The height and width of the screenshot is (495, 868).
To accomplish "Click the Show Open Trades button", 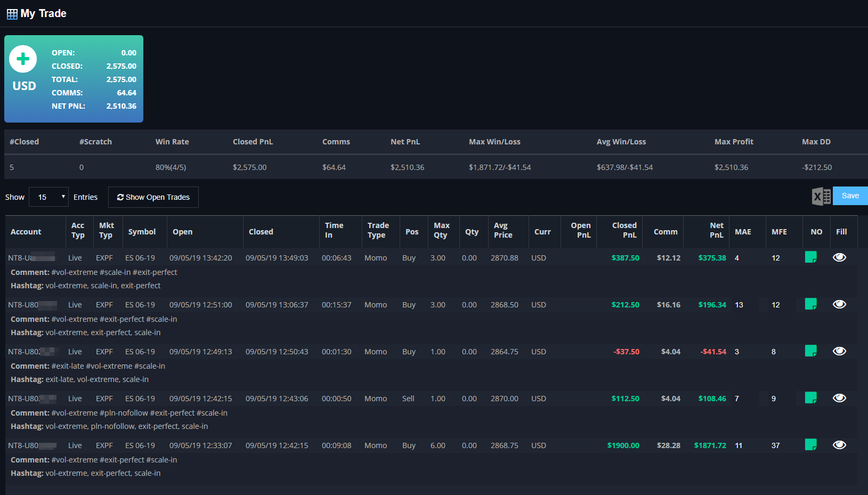I will click(x=153, y=197).
